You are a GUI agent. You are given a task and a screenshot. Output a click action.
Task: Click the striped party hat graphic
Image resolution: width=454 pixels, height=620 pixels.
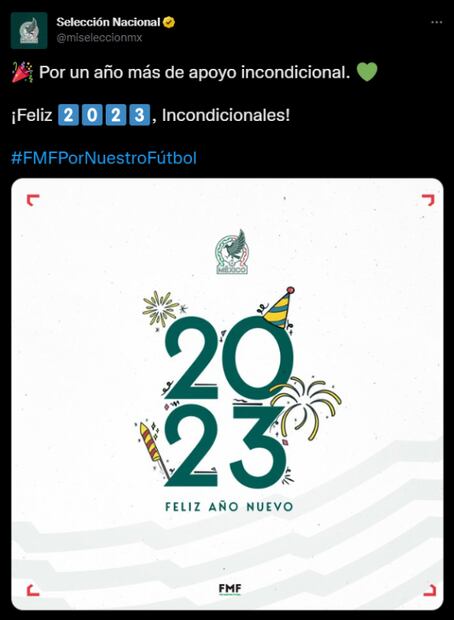tap(280, 308)
